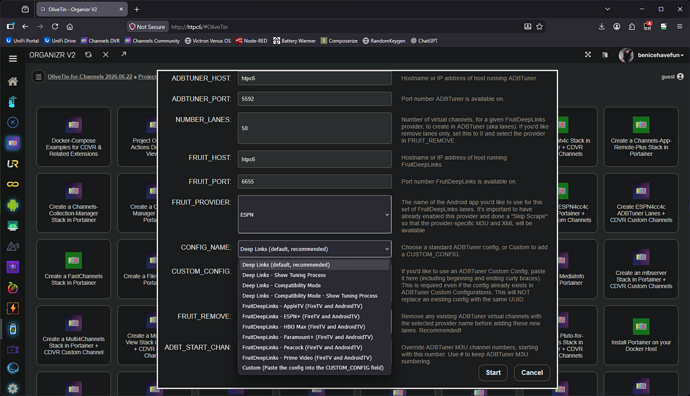Toggle the Organizr hamburger menu
The height and width of the screenshot is (396, 690).
13,59
